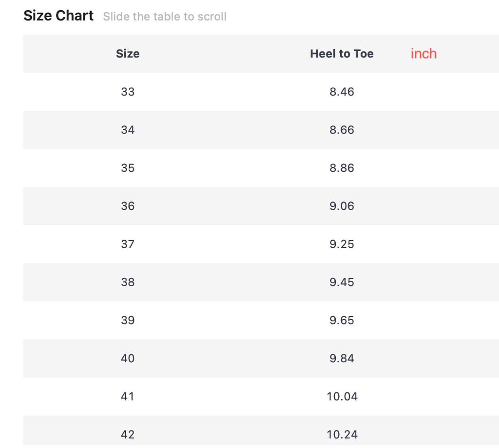The width and height of the screenshot is (499, 448).
Task: Select the size 41 cell
Action: (x=128, y=396)
